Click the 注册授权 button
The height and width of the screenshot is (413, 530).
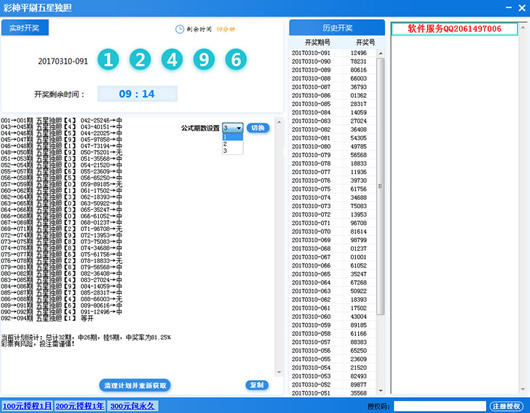click(x=506, y=406)
